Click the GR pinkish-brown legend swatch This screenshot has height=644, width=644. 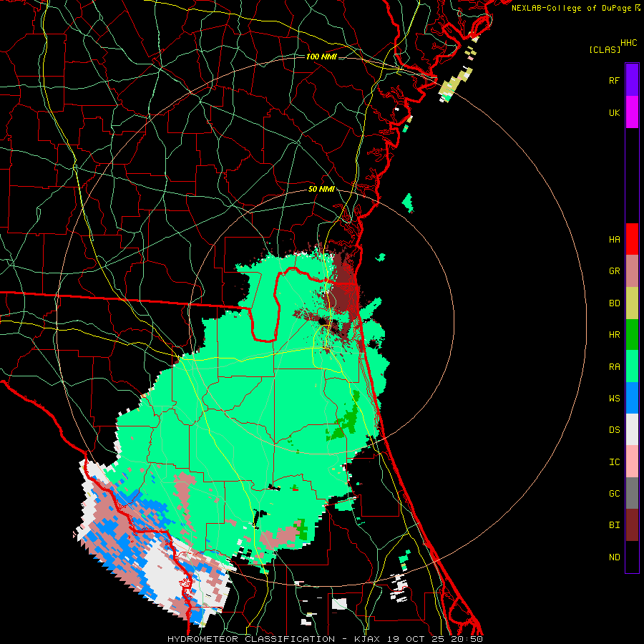(632, 271)
